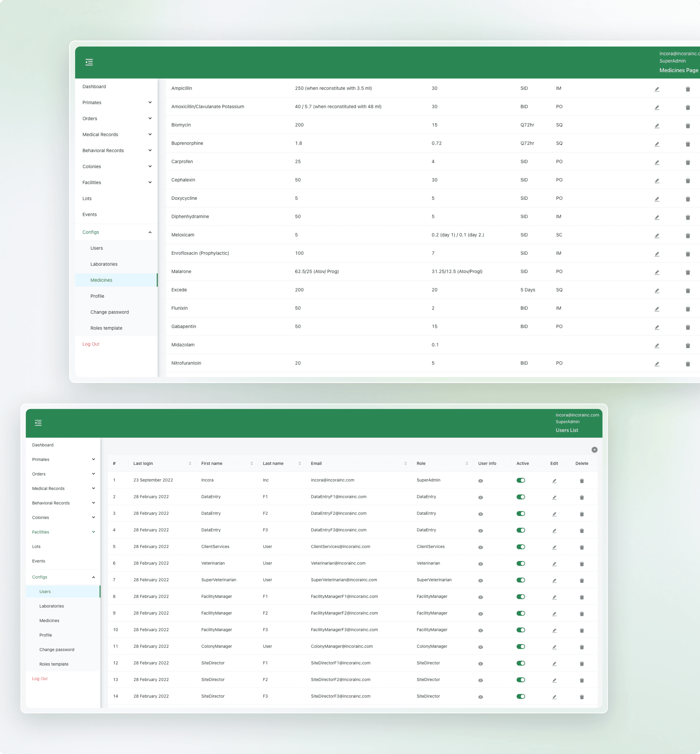Image resolution: width=700 pixels, height=754 pixels.
Task: Toggle Active switch for SiteDirector F1
Action: (521, 663)
